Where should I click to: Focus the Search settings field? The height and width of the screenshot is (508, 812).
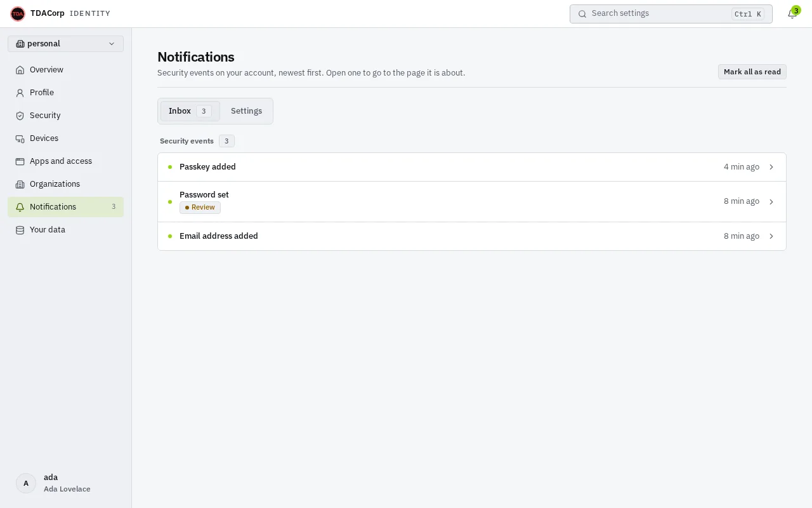[671, 14]
